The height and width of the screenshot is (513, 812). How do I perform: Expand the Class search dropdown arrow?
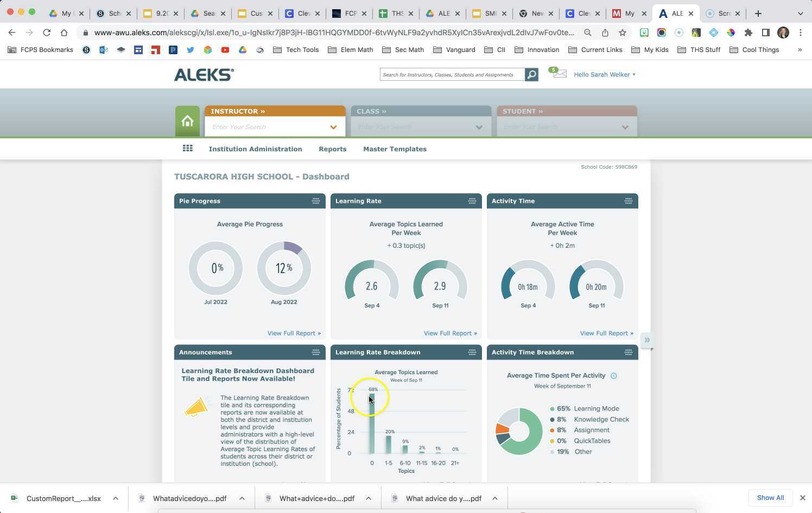pos(479,127)
